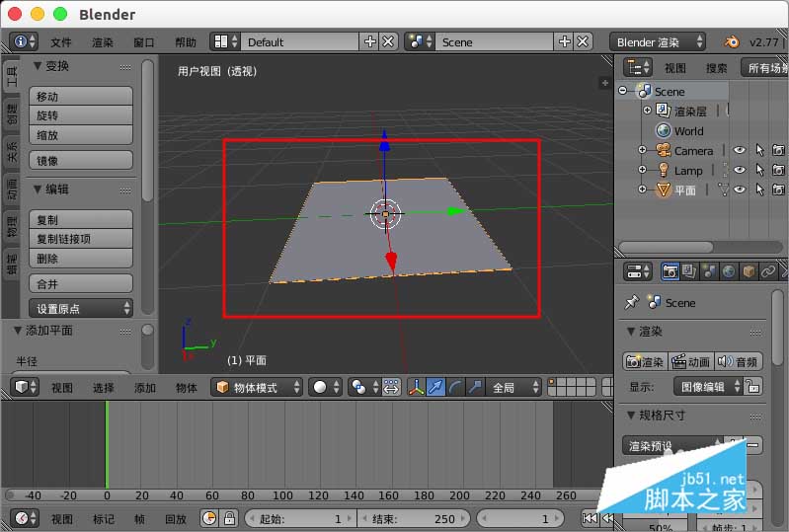Screen dimensions: 789x532
Task: Delete the Default screen layout
Action: pos(388,41)
